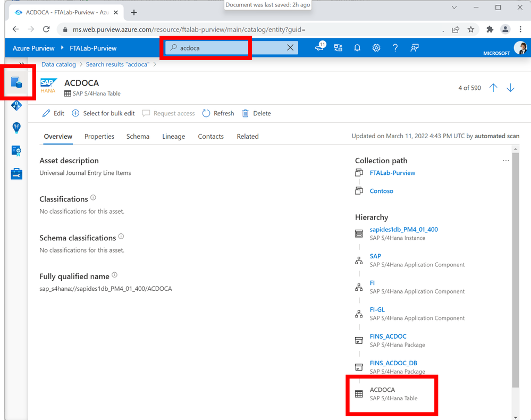This screenshot has width=531, height=420.
Task: Open the settings gear in Purview header
Action: 376,48
